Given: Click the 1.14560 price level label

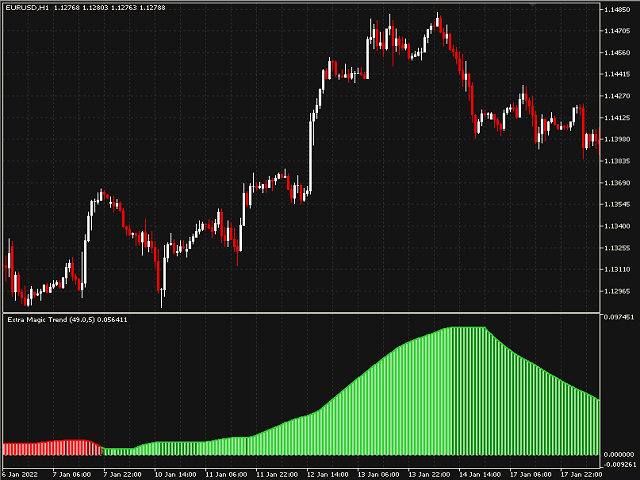Looking at the screenshot, I should [x=618, y=53].
